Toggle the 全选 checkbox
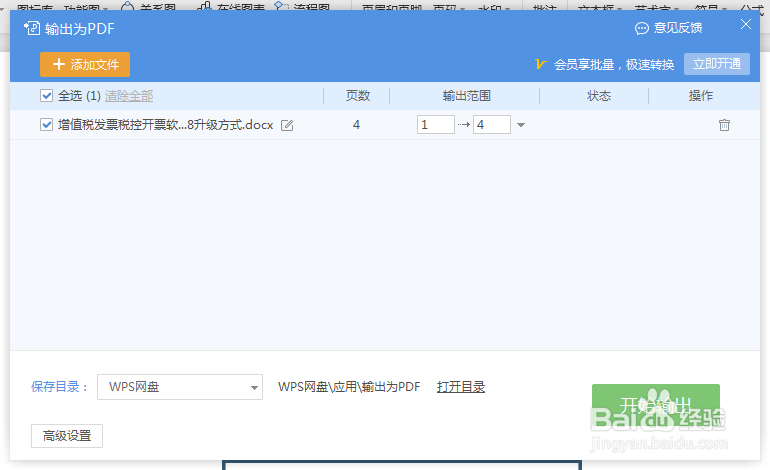Screen dimensions: 770x470 click(47, 95)
